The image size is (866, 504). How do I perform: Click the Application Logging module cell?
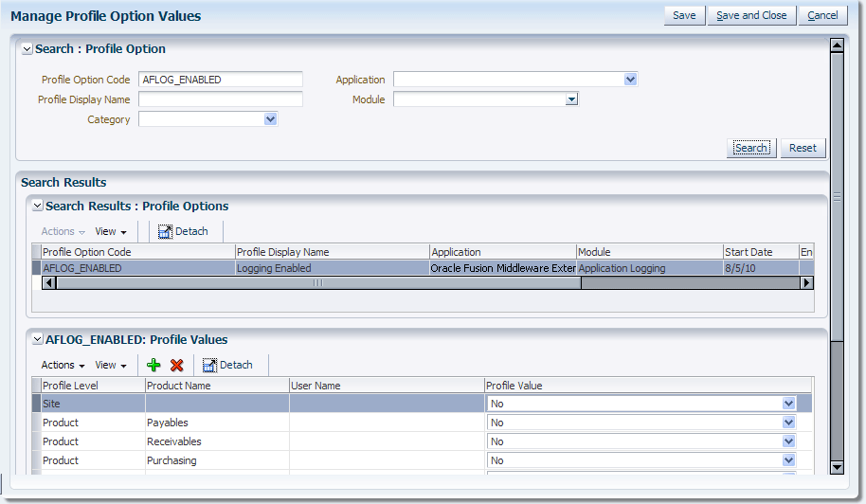650,268
